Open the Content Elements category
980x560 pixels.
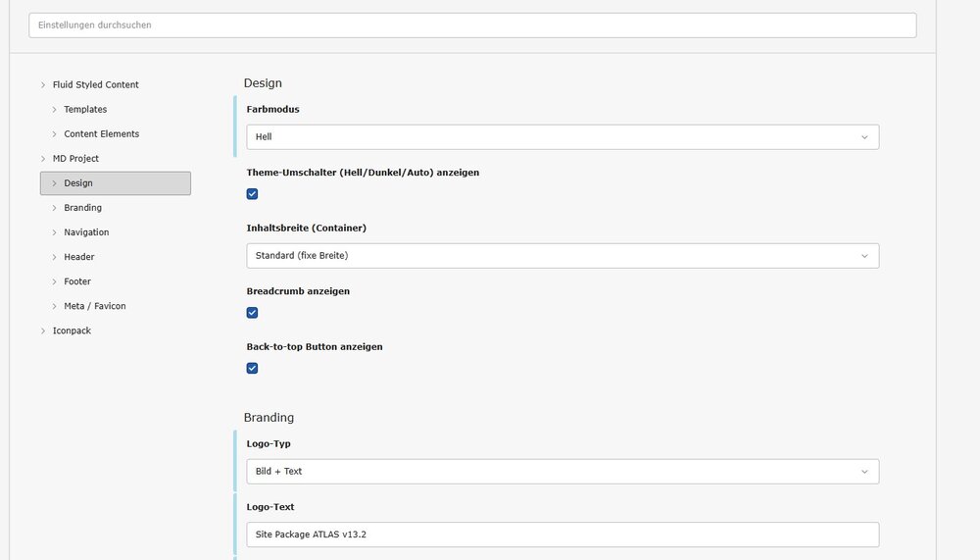101,134
